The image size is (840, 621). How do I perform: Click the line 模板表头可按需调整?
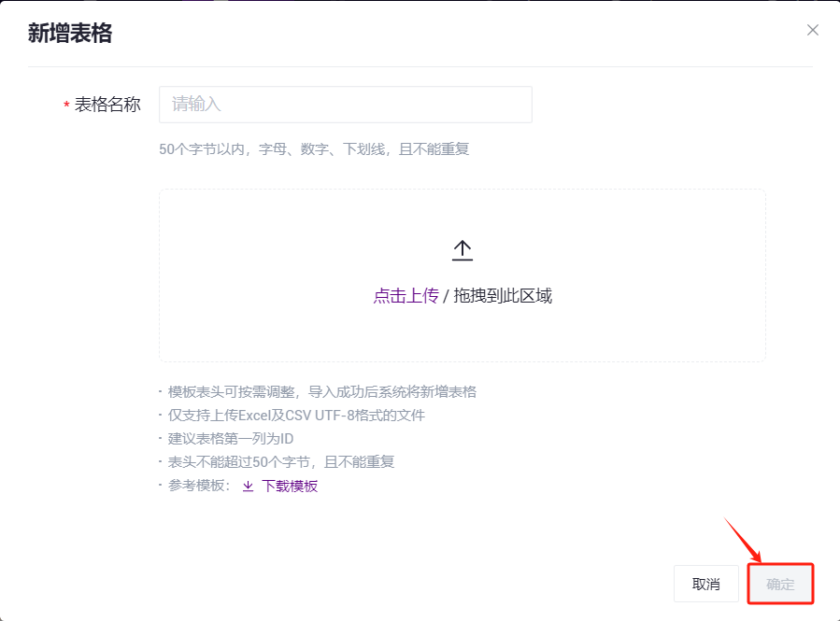322,392
